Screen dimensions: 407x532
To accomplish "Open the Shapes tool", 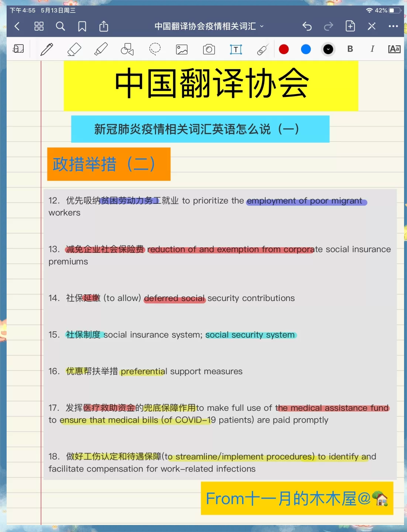I will pos(127,49).
